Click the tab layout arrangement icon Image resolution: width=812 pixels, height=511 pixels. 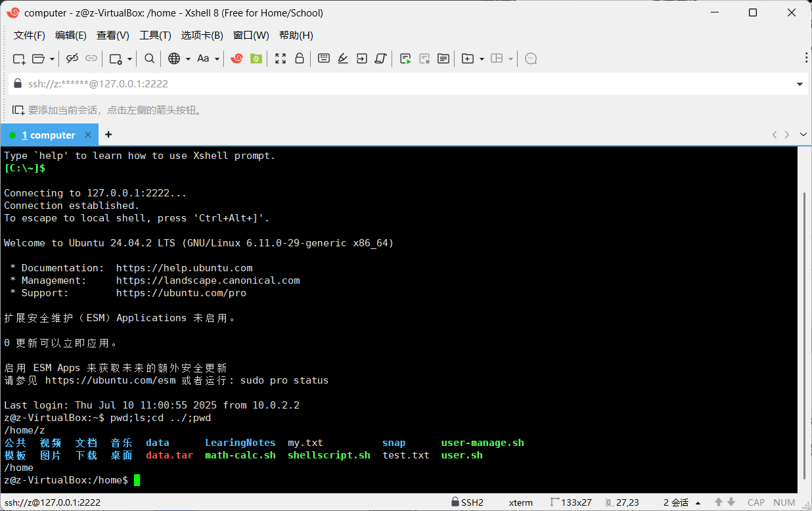tap(497, 58)
